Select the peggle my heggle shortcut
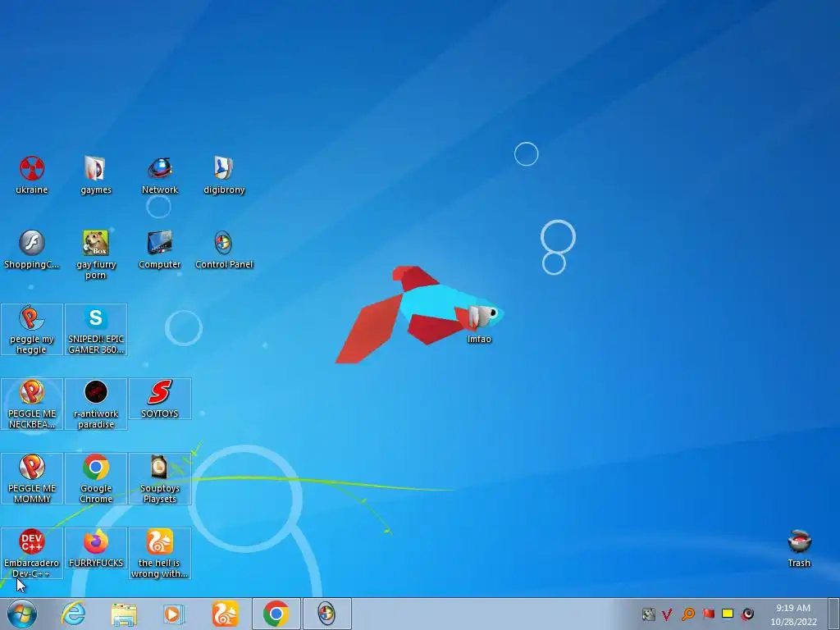 (x=32, y=330)
